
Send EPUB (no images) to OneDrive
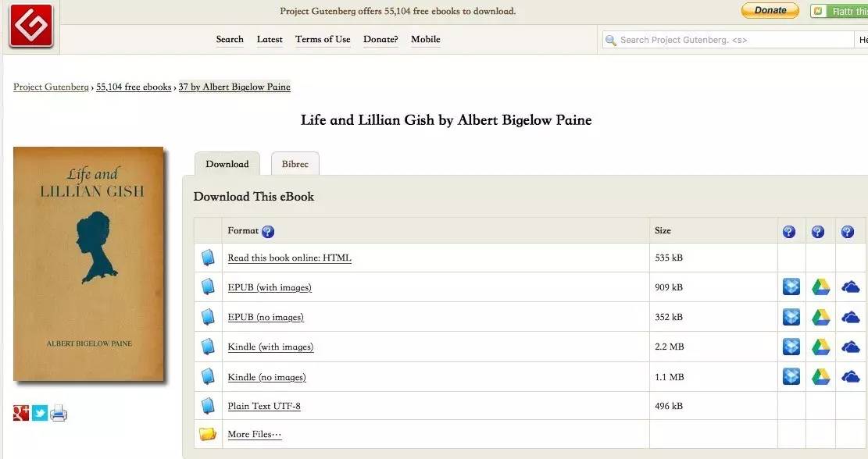click(850, 317)
